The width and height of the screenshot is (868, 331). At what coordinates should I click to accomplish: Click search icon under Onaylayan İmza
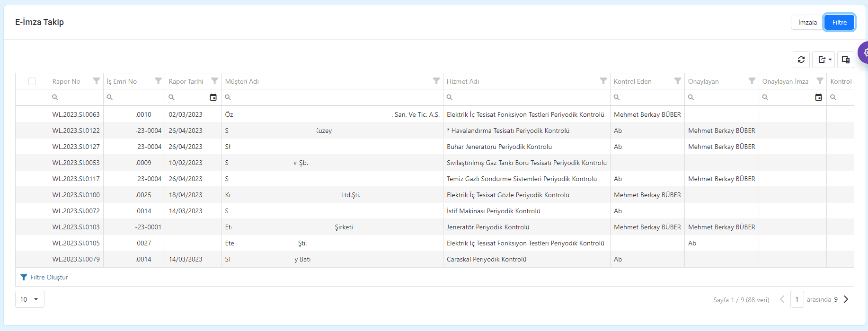tap(765, 97)
